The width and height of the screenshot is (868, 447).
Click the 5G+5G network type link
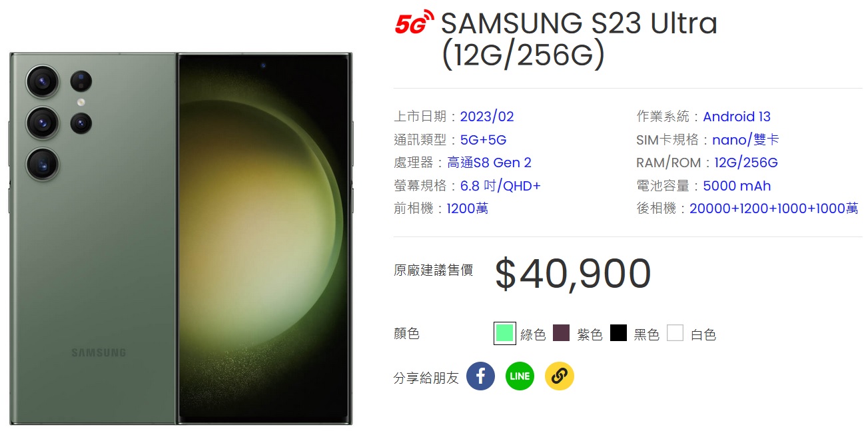pos(483,140)
